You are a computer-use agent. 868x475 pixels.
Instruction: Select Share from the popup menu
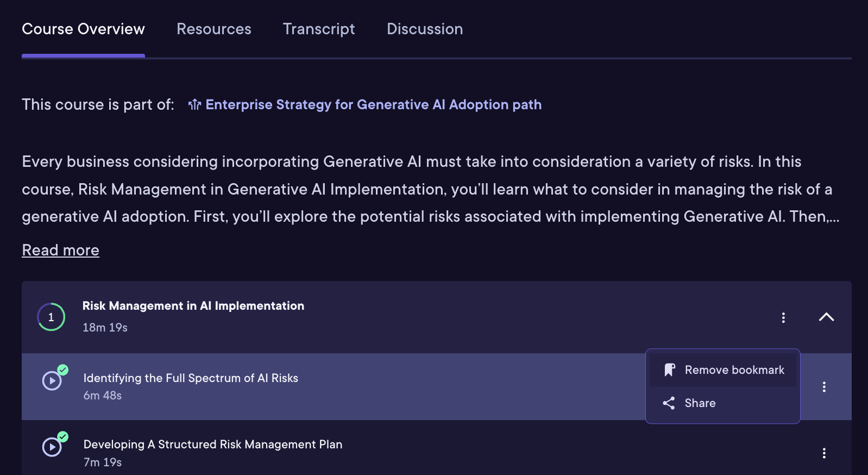700,403
